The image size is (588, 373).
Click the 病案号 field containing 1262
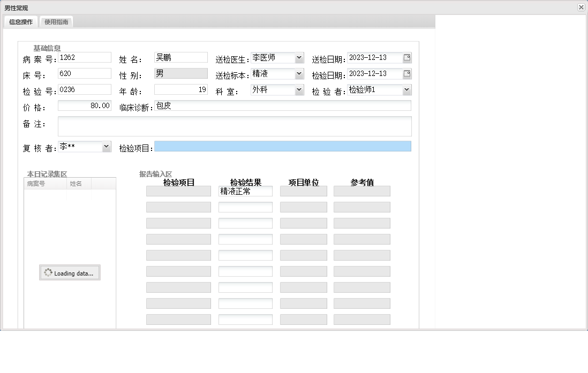pos(84,57)
